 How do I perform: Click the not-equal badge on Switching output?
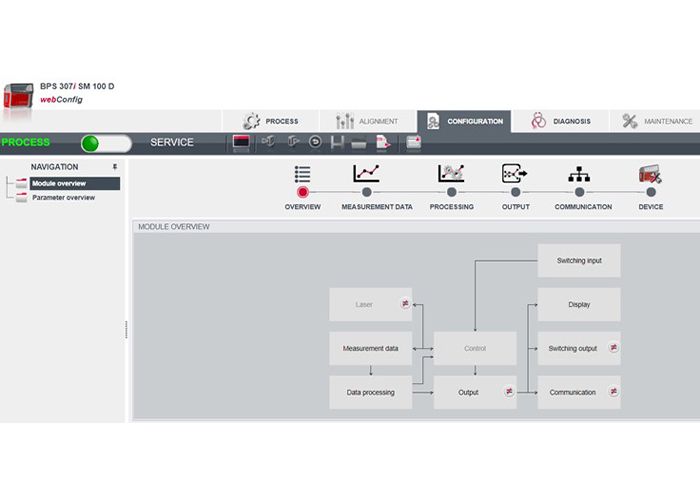click(613, 347)
